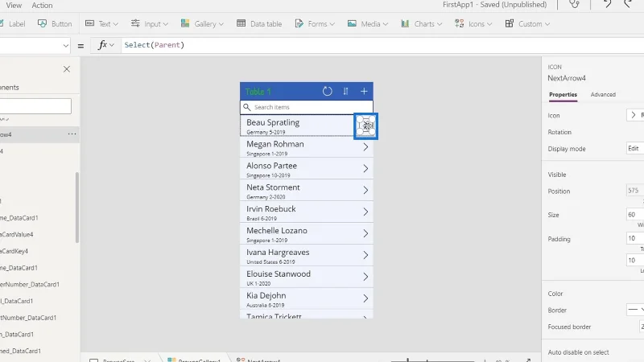The image size is (644, 362).
Task: Select tNumber_DataCard1 in the tree view
Action: [28, 318]
